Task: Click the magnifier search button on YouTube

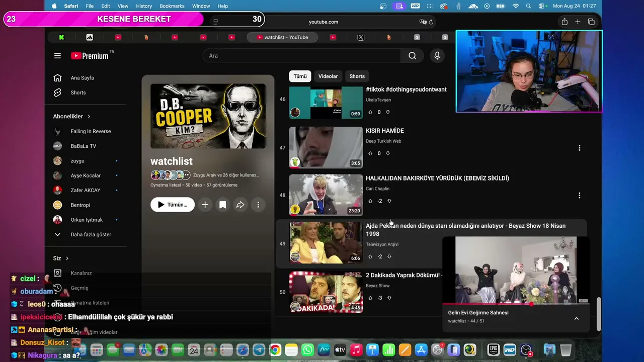Action: (x=412, y=56)
